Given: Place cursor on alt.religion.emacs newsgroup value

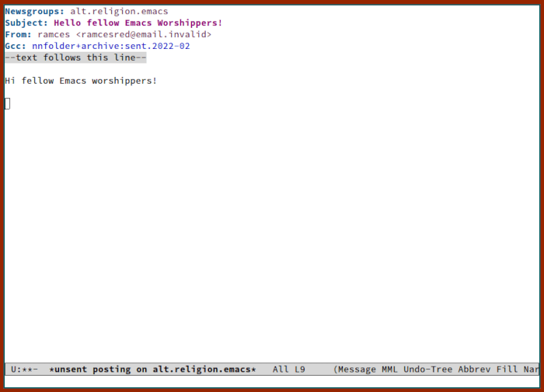Looking at the screenshot, I should pyautogui.click(x=119, y=12).
